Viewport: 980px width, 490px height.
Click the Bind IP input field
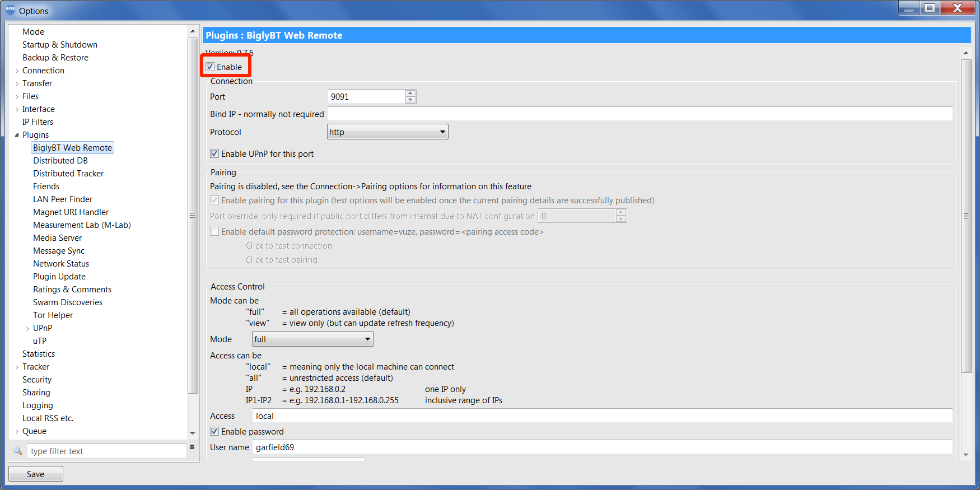coord(640,114)
